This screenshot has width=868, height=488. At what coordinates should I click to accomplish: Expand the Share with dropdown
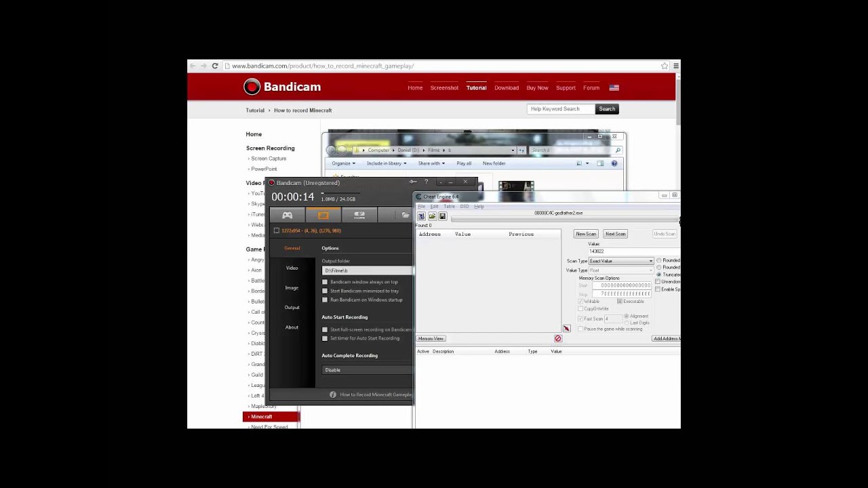click(x=431, y=163)
